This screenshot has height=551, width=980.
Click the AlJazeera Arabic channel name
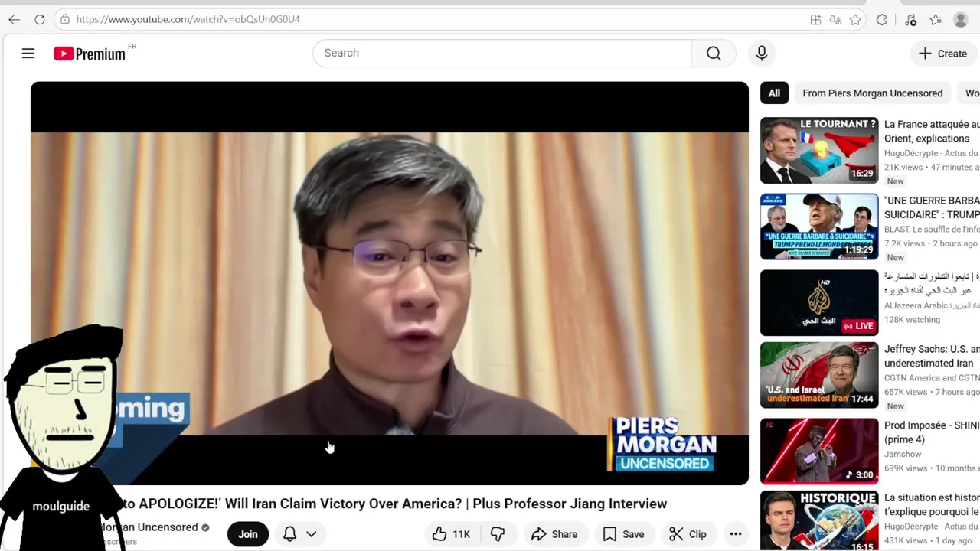pos(916,305)
